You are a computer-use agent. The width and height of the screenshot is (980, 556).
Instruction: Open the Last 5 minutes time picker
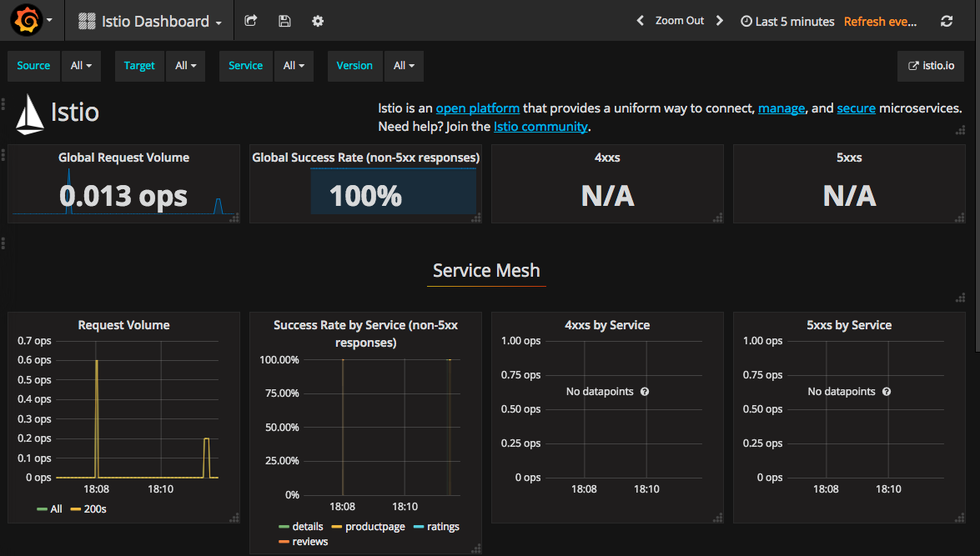[x=787, y=22]
